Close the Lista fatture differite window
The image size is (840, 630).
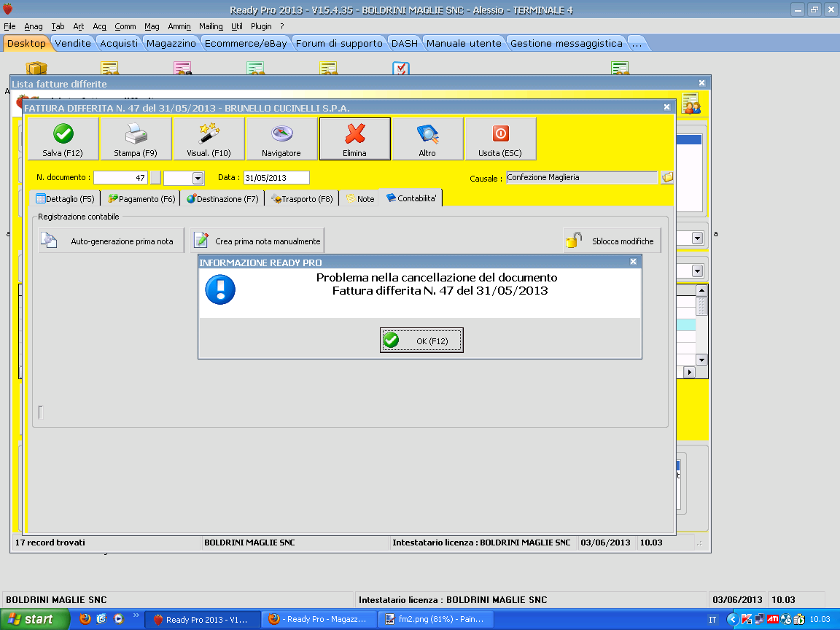point(701,83)
